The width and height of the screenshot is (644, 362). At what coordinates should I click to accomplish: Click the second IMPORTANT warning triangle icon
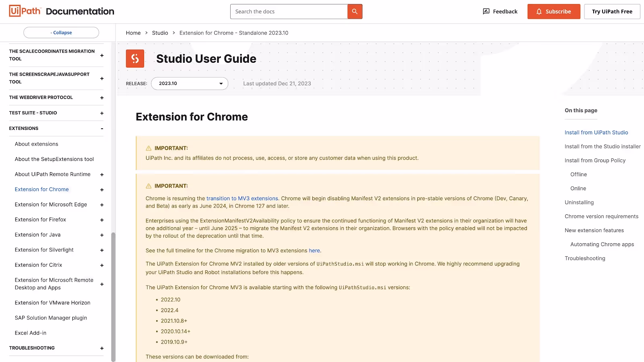coord(149,186)
